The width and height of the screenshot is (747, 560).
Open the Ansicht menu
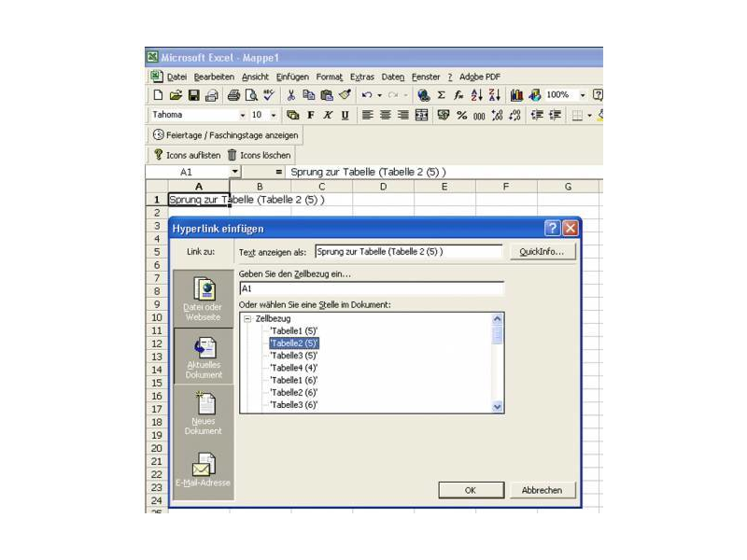[255, 77]
